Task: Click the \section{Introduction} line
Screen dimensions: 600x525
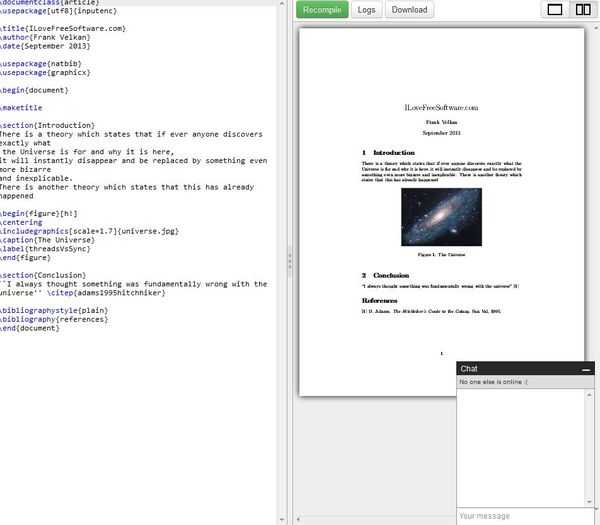Action: (47, 126)
